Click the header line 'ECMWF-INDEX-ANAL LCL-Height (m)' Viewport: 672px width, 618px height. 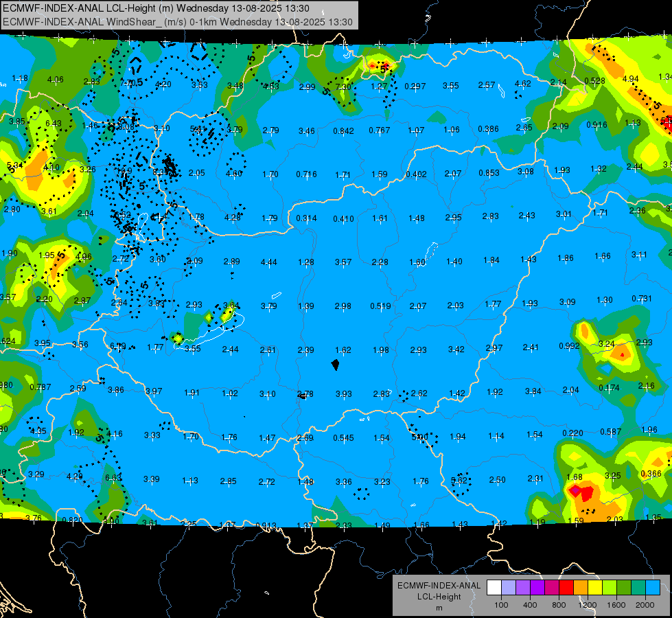tap(89, 8)
